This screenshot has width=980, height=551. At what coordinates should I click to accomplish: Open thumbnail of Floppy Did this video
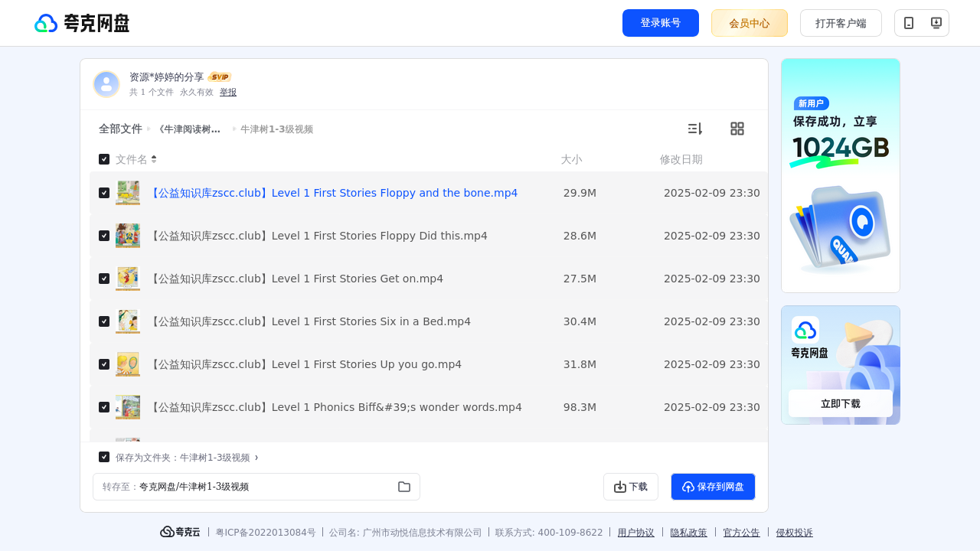[x=128, y=236]
